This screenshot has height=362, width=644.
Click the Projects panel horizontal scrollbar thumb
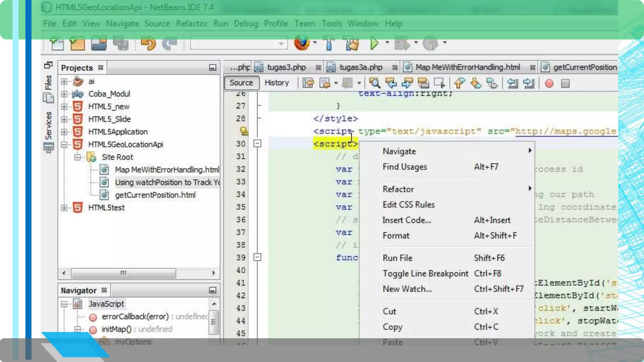click(123, 273)
